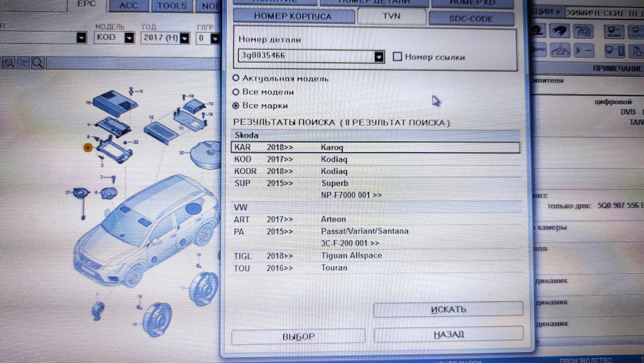Expand the ГОД 2017 (H) dropdown
The width and height of the screenshot is (644, 363).
185,38
